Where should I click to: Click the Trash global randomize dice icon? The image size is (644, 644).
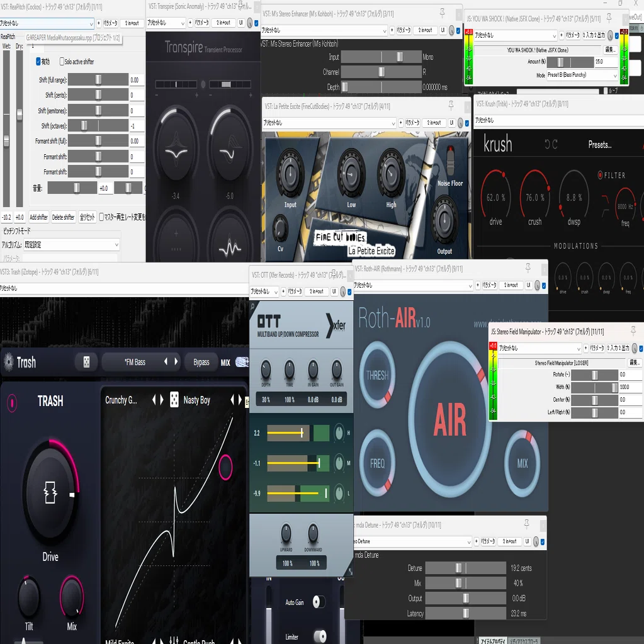[86, 362]
